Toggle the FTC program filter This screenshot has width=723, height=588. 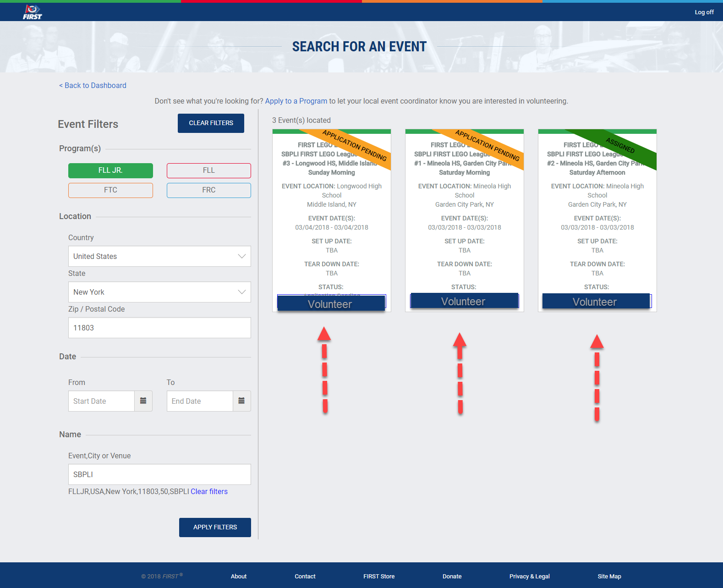(110, 190)
